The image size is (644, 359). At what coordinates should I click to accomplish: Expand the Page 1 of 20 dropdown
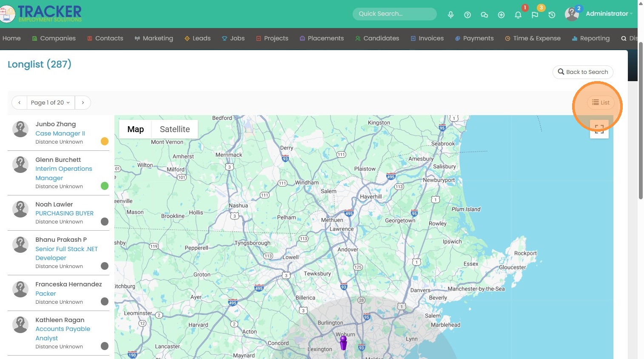(x=51, y=102)
